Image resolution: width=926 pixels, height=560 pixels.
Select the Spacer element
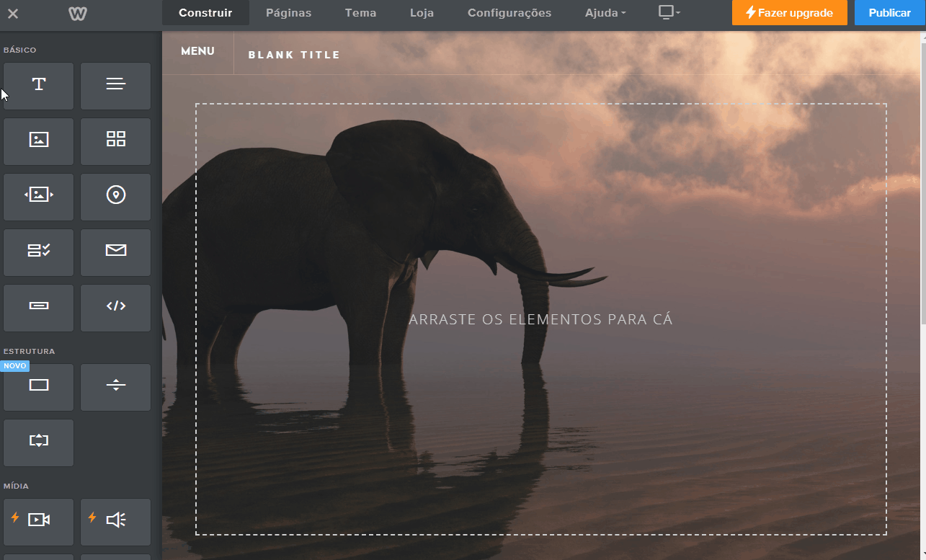(39, 443)
